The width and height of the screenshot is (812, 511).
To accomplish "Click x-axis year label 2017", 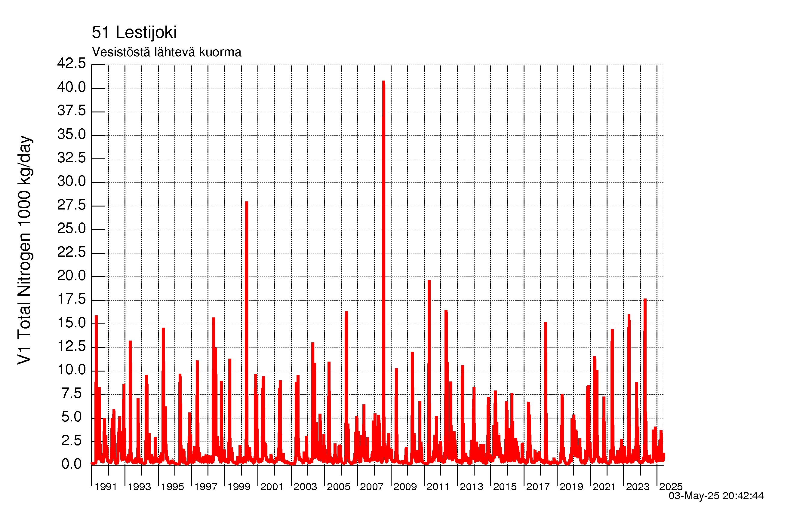I will 538,487.
